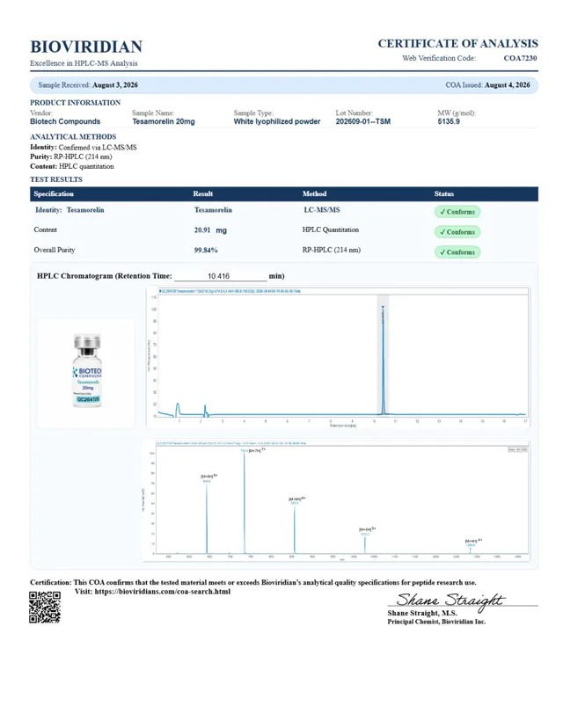Click the HPLC Chromatogram heading
The width and height of the screenshot is (563, 728).
click(x=105, y=276)
